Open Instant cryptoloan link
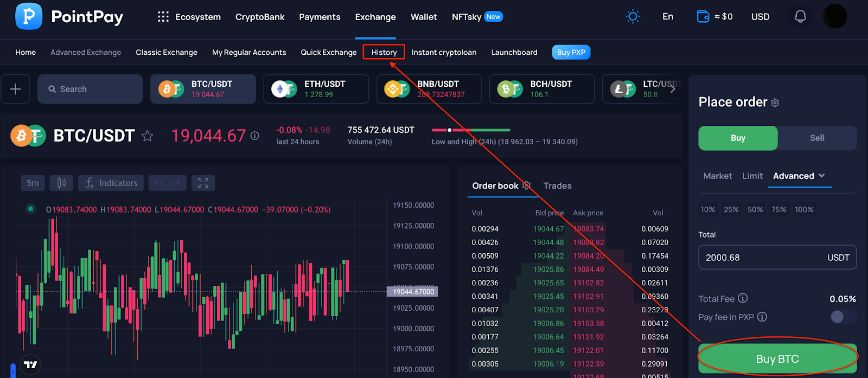The height and width of the screenshot is (378, 868). coord(444,52)
